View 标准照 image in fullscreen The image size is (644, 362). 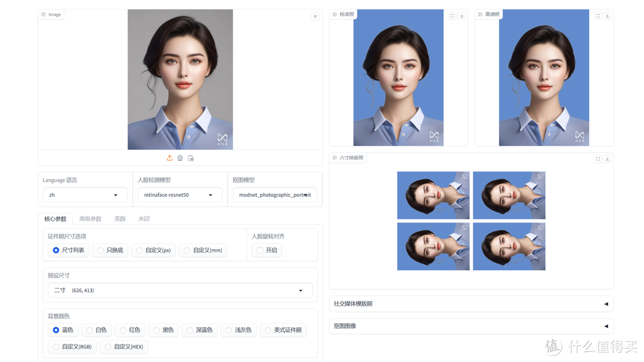point(453,16)
